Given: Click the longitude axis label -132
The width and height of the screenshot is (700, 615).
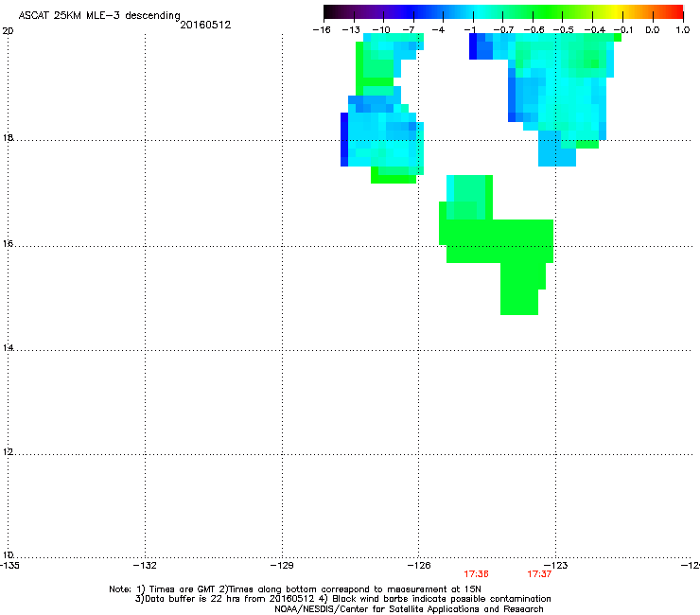Looking at the screenshot, I should [145, 566].
